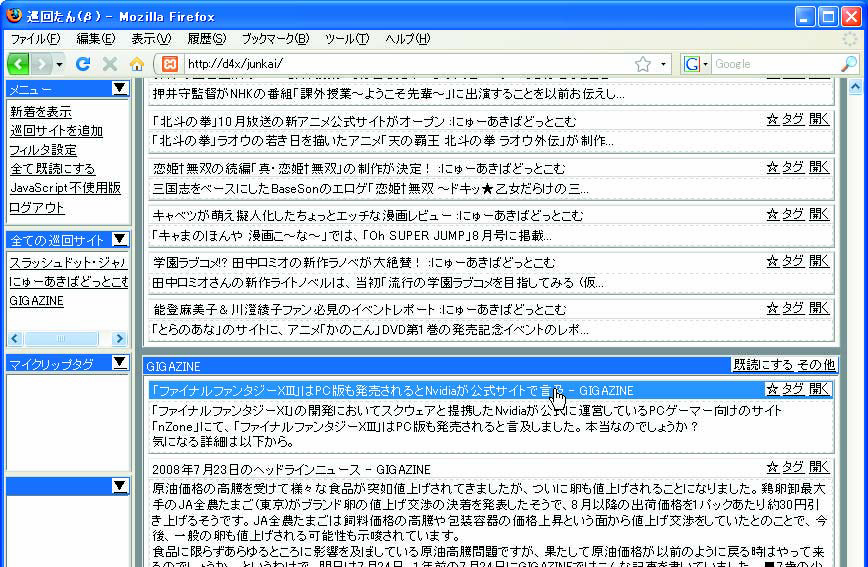Viewport: 868px width, 567px height.
Task: Click the ログアウト link
Action: click(37, 208)
